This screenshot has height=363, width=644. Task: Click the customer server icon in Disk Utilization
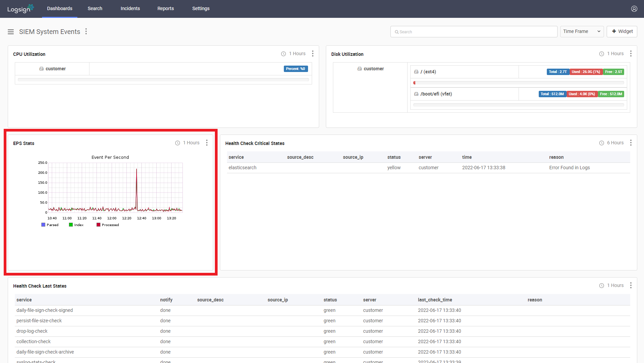coord(359,69)
